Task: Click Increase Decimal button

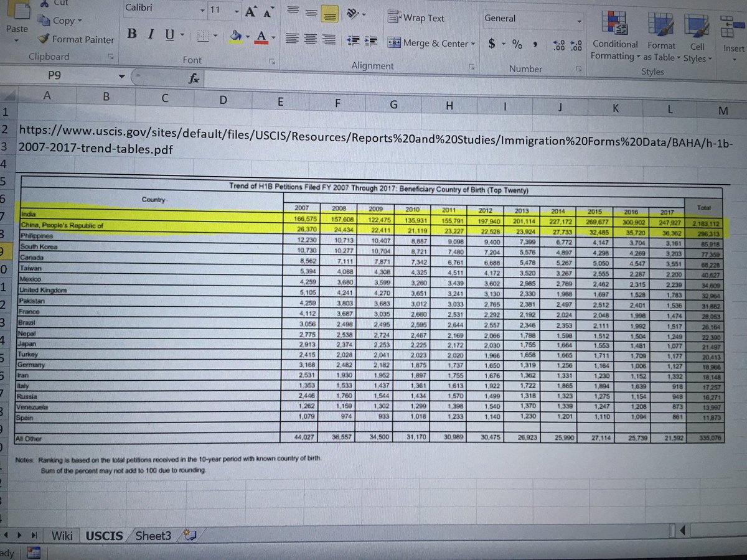Action: [x=558, y=46]
